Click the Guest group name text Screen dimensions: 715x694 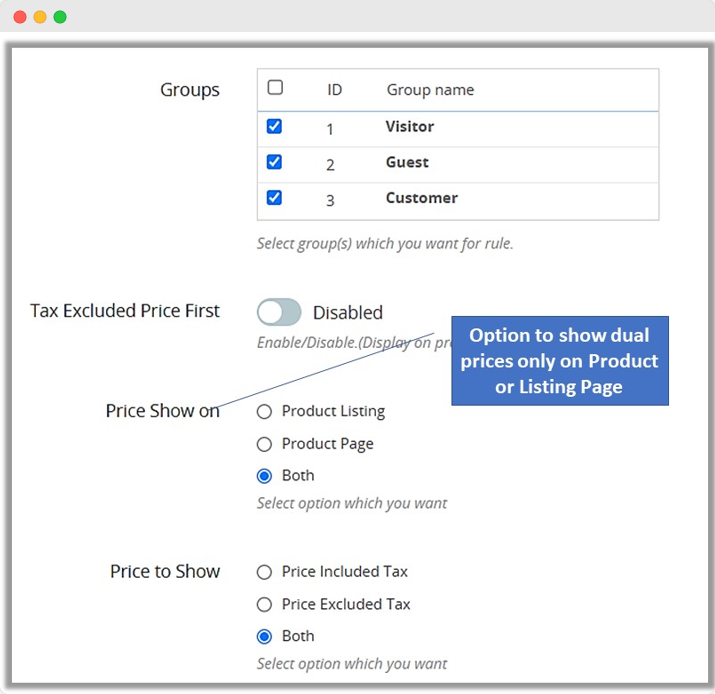coord(407,162)
